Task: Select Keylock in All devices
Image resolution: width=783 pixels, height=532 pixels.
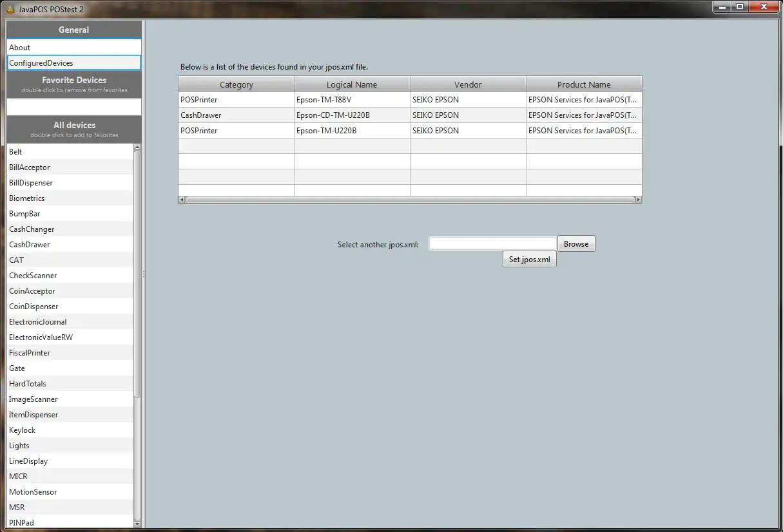Action: [70, 430]
